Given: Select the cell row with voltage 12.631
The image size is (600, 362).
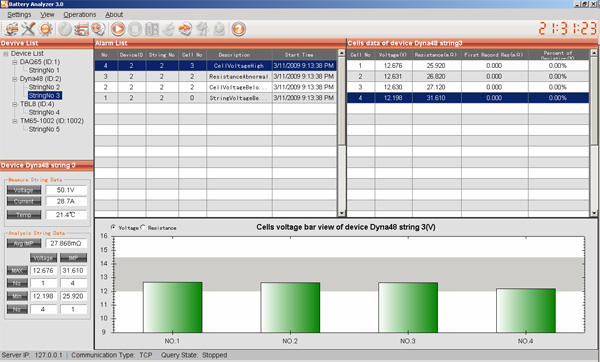Looking at the screenshot, I should pos(468,77).
